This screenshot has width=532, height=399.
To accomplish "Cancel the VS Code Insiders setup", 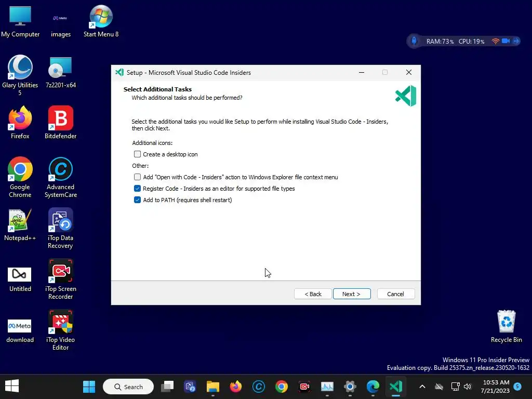I will tap(395, 294).
